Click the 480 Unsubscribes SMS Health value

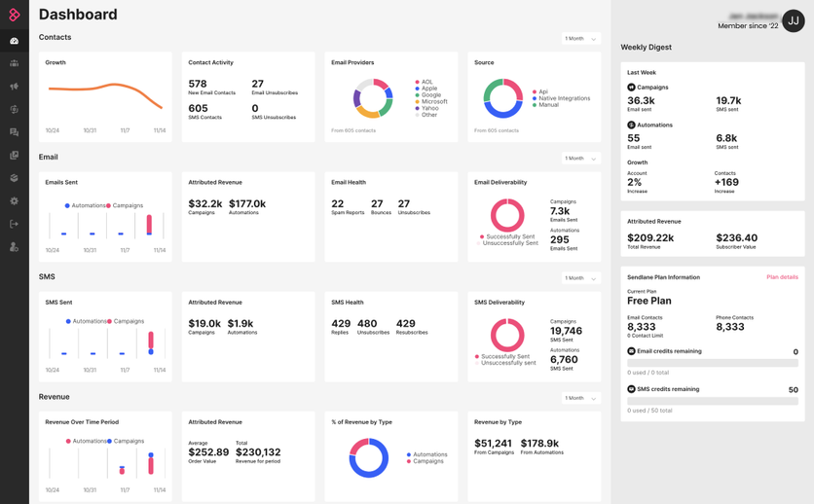click(x=367, y=324)
